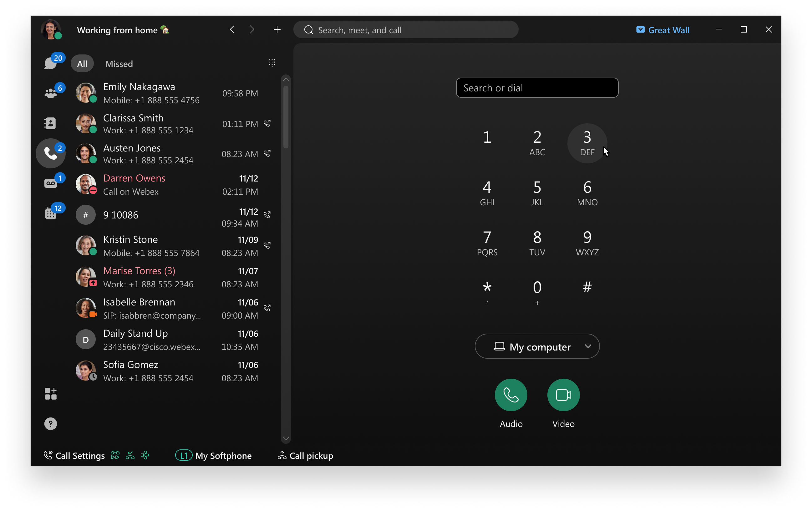
Task: Start an audio call with the Audio button
Action: 510,395
